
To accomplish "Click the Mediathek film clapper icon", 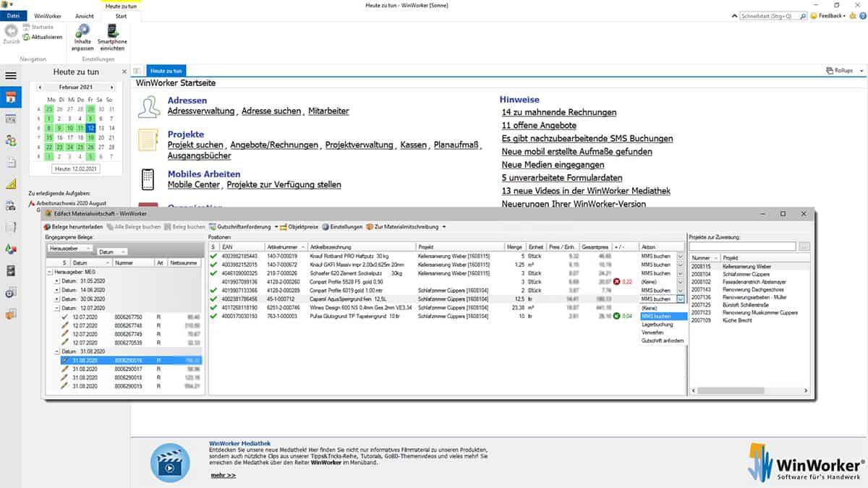I will pos(170,462).
